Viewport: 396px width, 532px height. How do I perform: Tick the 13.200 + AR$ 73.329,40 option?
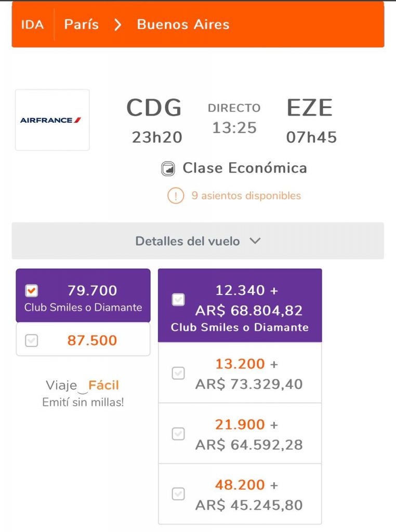(x=178, y=373)
